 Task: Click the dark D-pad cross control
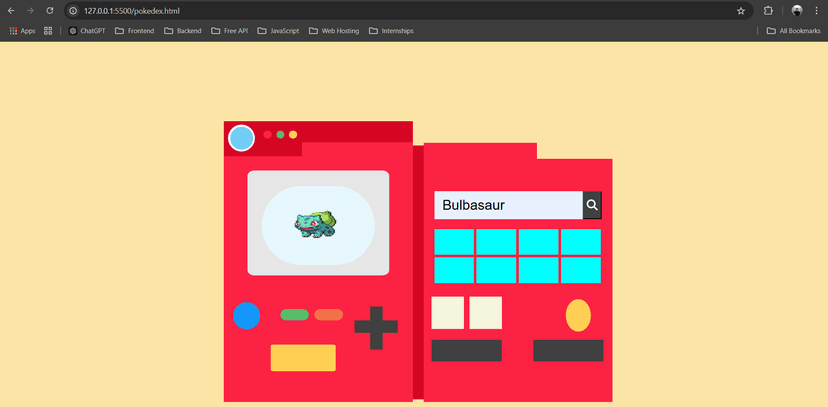pyautogui.click(x=376, y=327)
